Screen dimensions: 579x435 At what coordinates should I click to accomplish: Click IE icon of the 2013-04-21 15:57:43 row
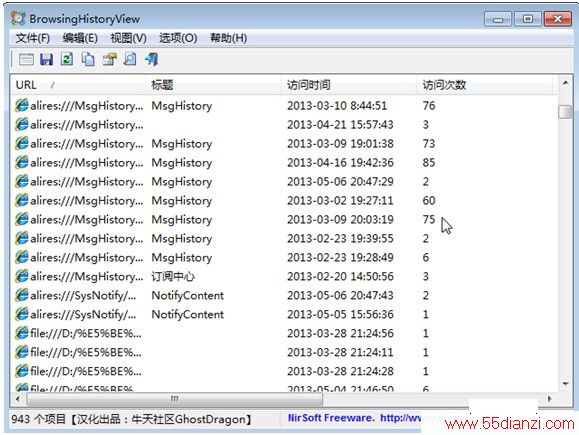click(x=21, y=124)
